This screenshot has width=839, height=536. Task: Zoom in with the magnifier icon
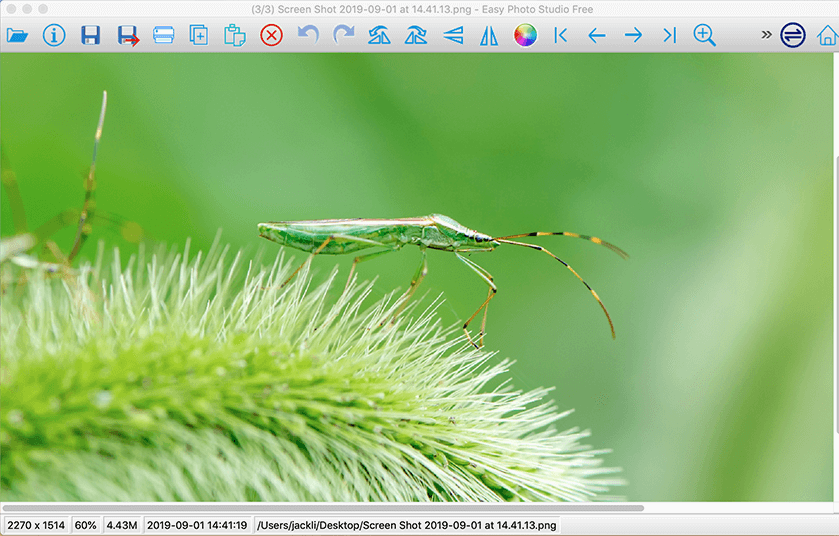tap(705, 36)
